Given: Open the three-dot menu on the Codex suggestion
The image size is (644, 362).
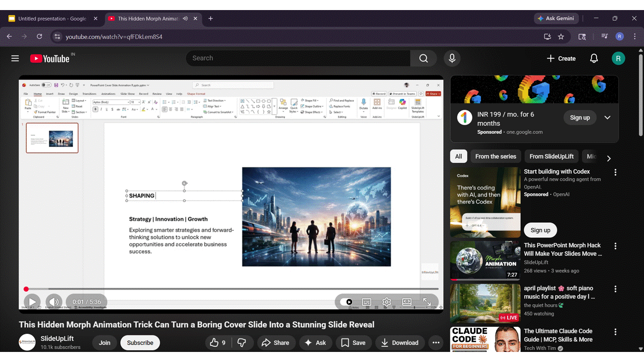Looking at the screenshot, I should click(615, 173).
